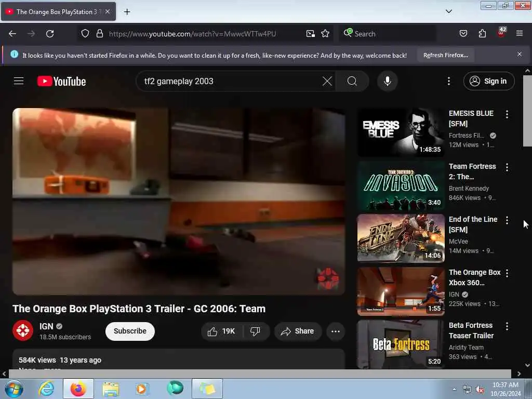This screenshot has width=532, height=399.
Task: Open the IGN channel name link
Action: [x=46, y=326]
